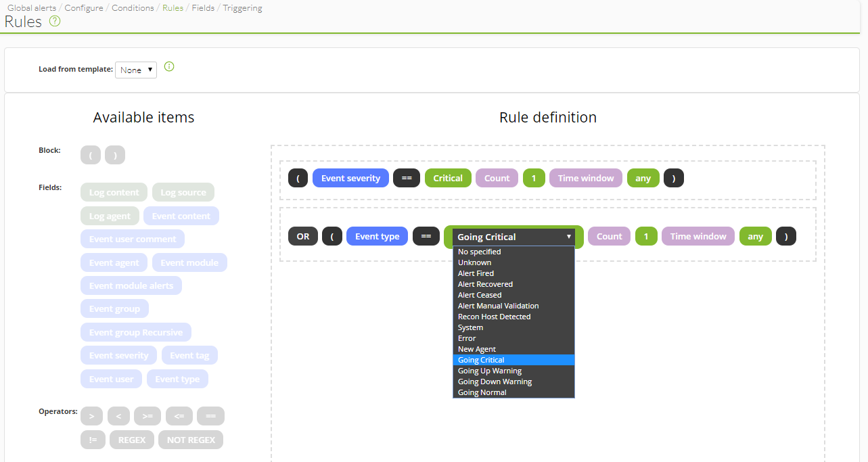Image resolution: width=868 pixels, height=462 pixels.
Task: Choose Error from event type list
Action: 514,338
